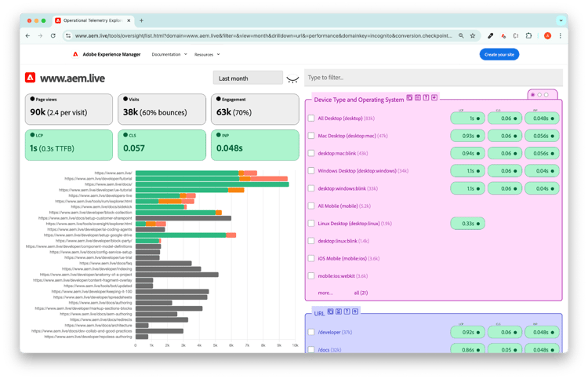
Task: Enable the /developer URL checkbox
Action: pos(311,332)
